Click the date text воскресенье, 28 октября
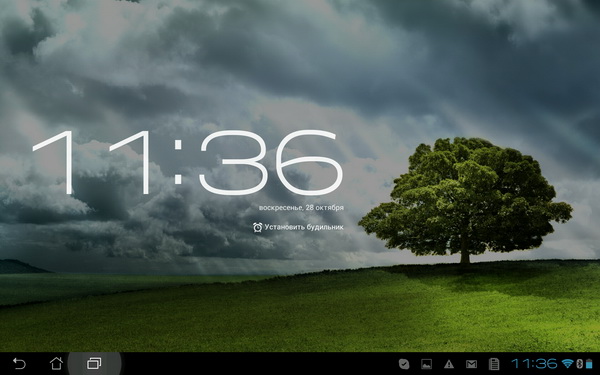This screenshot has width=600, height=375. 301,208
